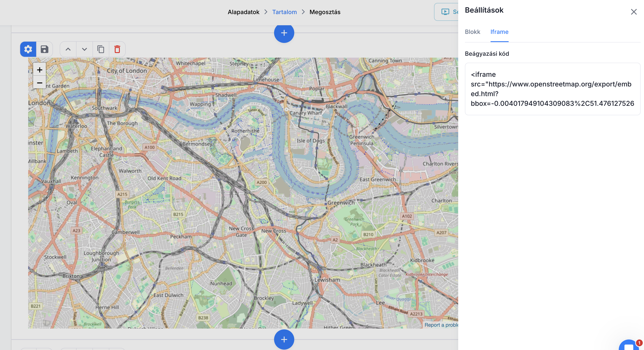This screenshot has width=644, height=350.
Task: Zoom out on the map
Action: [40, 83]
